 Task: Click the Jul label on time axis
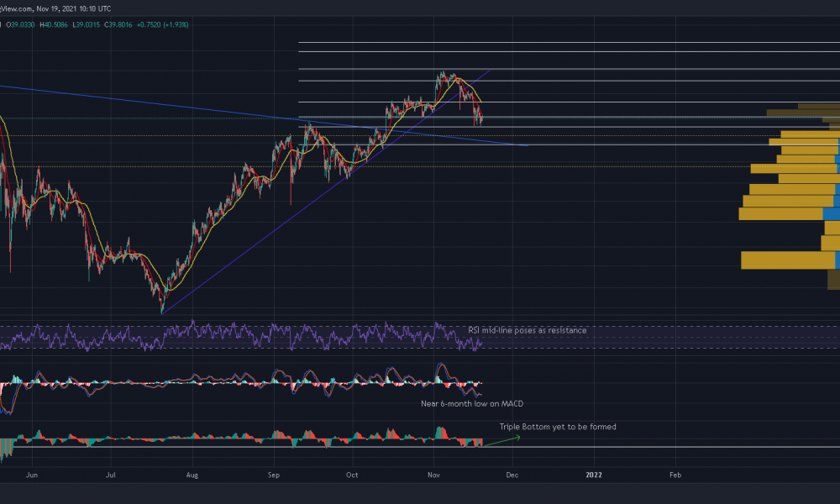[x=110, y=475]
